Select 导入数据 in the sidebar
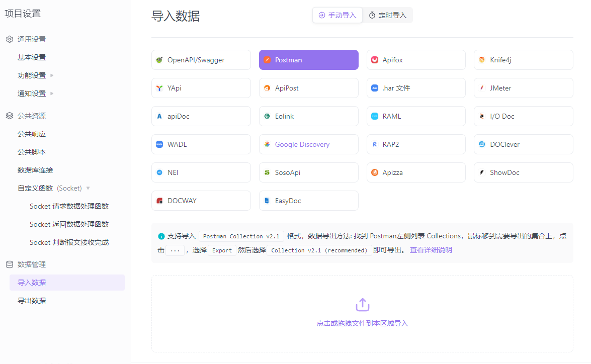This screenshot has width=591, height=364. point(67,283)
